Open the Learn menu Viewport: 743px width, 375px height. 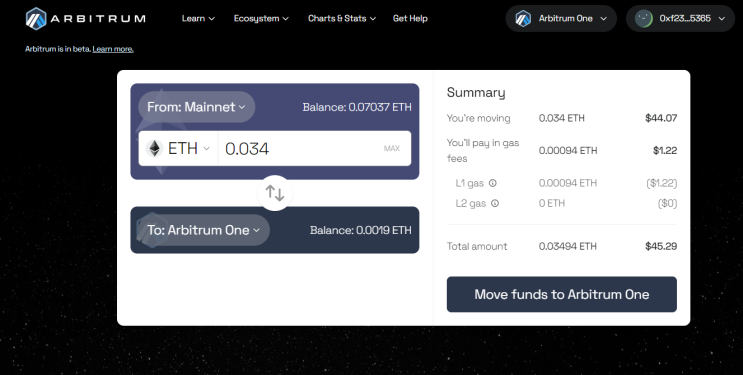click(x=198, y=18)
